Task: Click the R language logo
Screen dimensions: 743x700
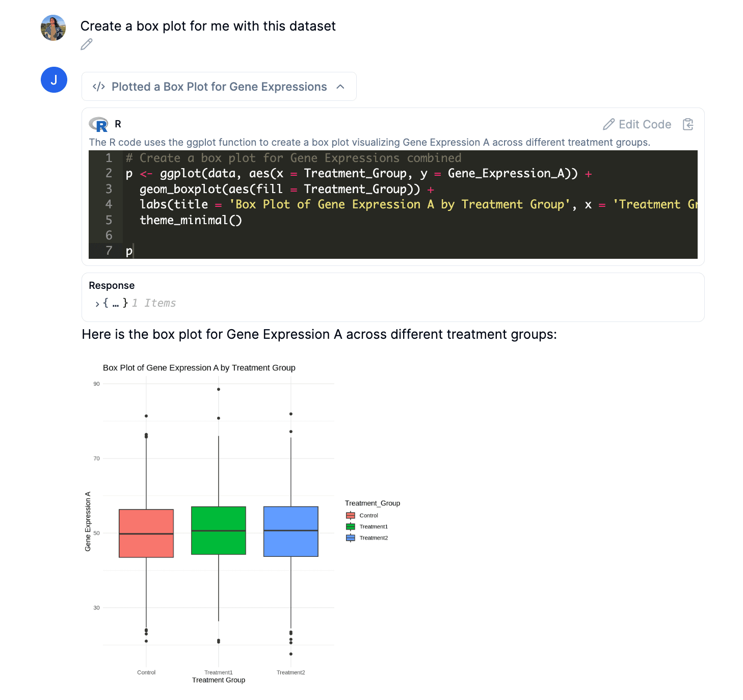Action: (98, 124)
